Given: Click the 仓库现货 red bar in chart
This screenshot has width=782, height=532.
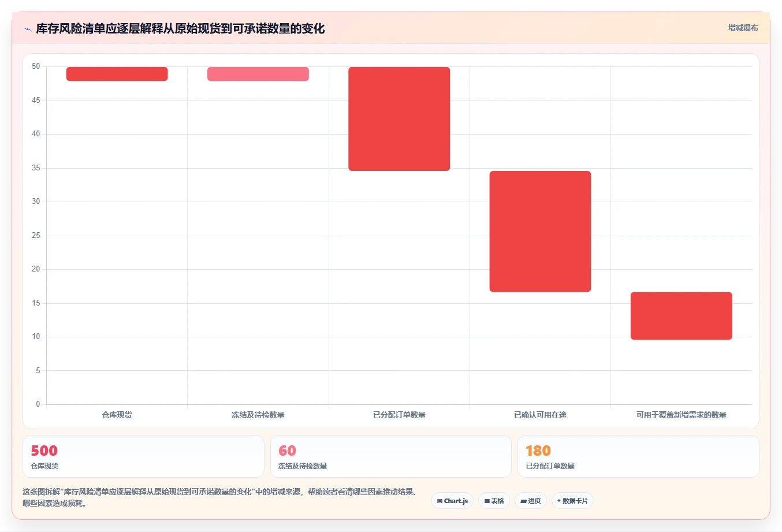Looking at the screenshot, I should point(117,74).
